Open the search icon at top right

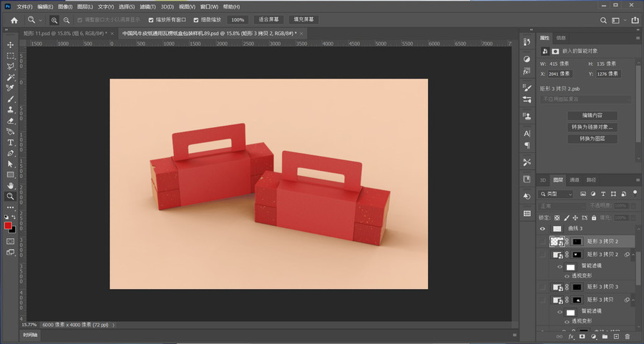(x=603, y=20)
